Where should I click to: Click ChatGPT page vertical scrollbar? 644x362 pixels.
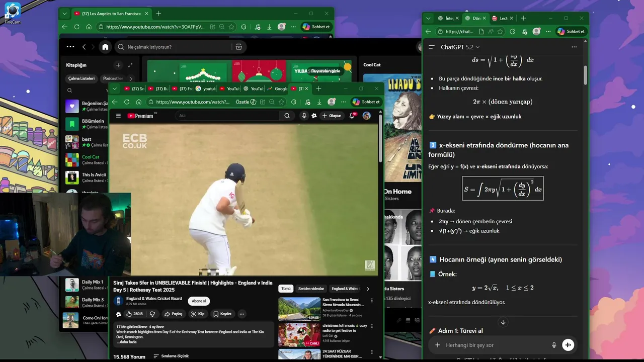[585, 74]
